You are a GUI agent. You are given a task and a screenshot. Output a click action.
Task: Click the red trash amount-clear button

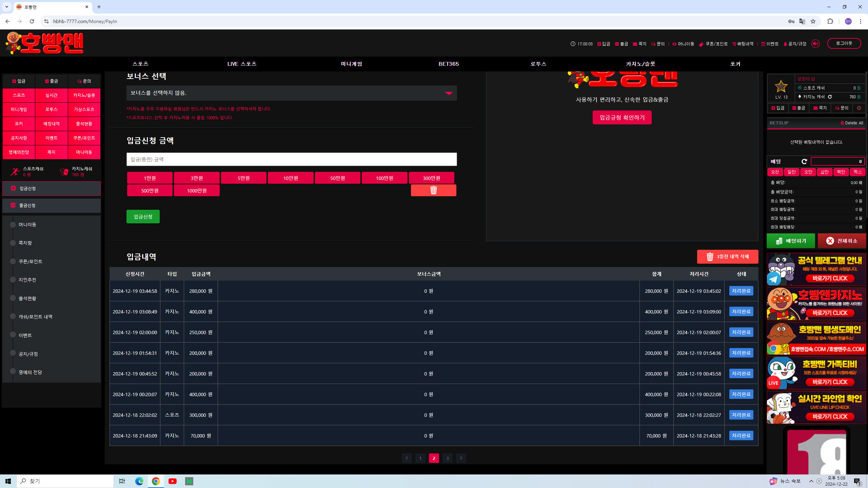point(433,190)
